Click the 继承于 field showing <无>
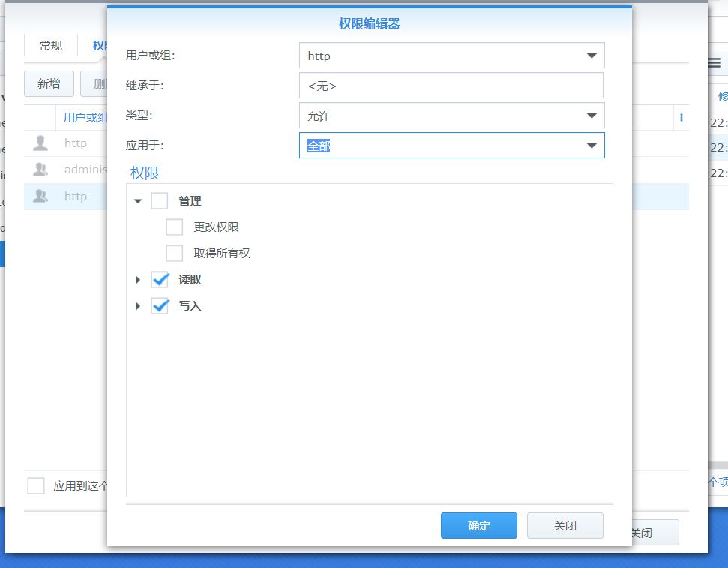728x568 pixels. point(451,86)
